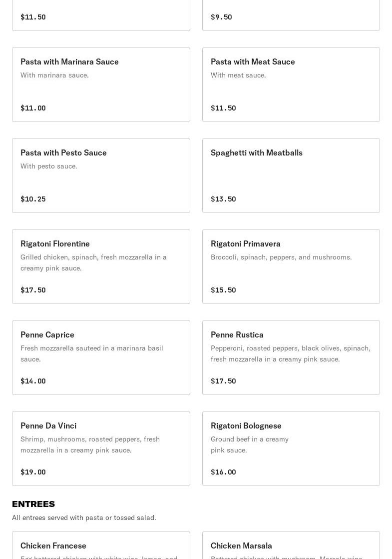Open Penne Caprice details
392x559 pixels.
point(101,357)
